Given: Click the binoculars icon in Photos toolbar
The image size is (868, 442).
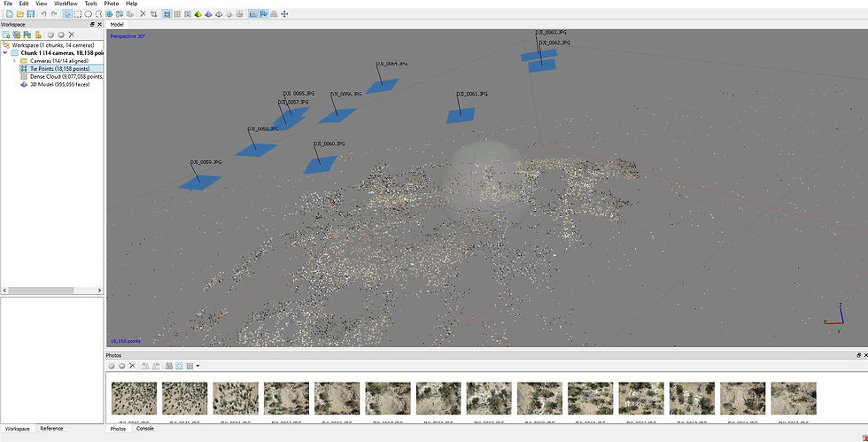Looking at the screenshot, I should tap(169, 366).
